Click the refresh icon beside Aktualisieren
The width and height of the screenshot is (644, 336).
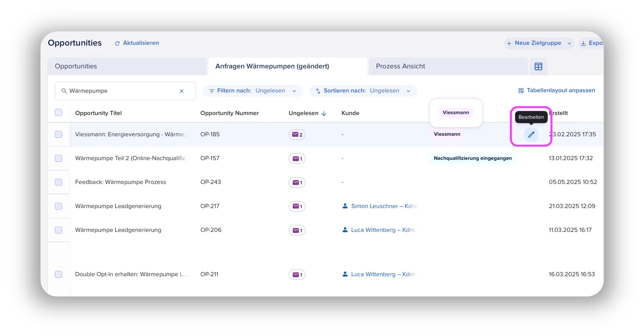[x=117, y=43]
